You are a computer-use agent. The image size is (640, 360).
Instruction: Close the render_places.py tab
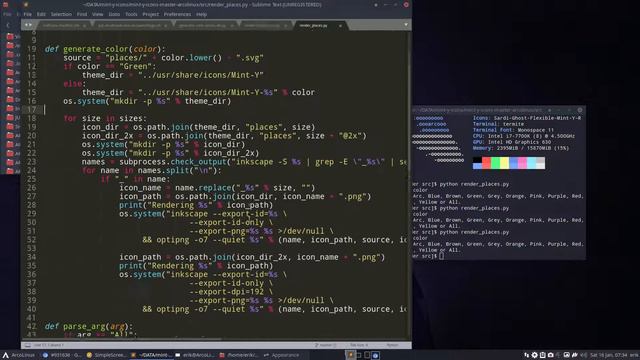[340, 26]
